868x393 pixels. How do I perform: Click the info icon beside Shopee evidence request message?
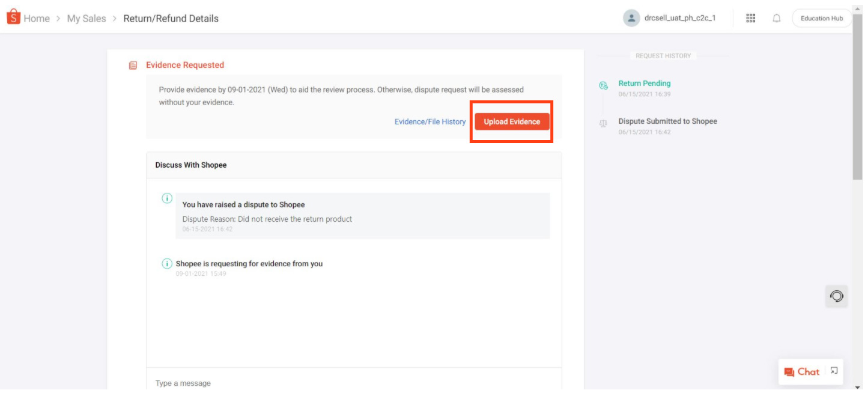click(x=167, y=263)
